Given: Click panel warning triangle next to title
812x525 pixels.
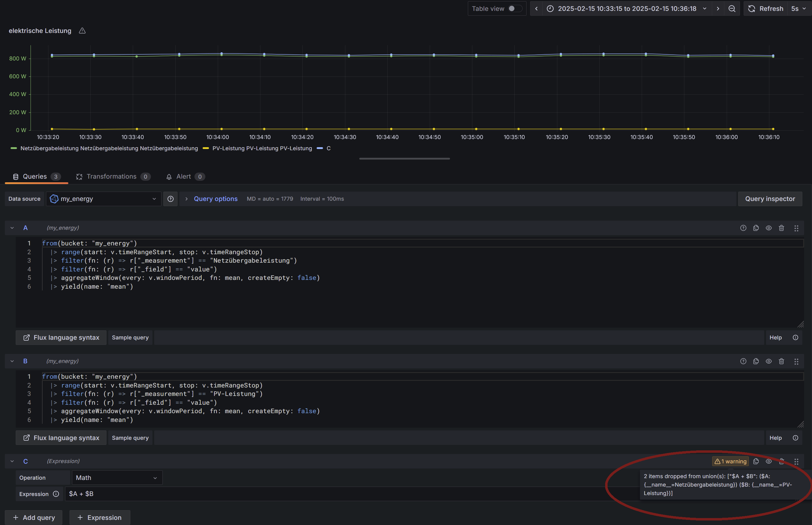Looking at the screenshot, I should (82, 31).
